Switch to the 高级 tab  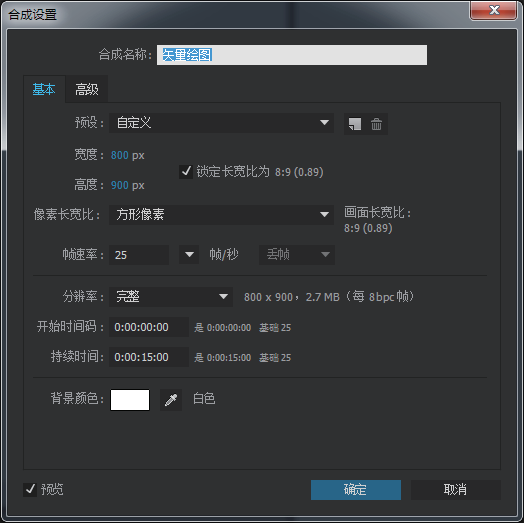click(87, 89)
